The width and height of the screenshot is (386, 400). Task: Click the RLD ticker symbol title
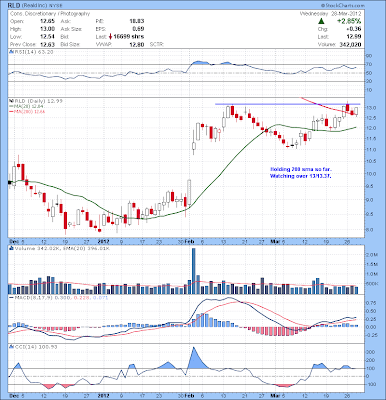point(15,5)
